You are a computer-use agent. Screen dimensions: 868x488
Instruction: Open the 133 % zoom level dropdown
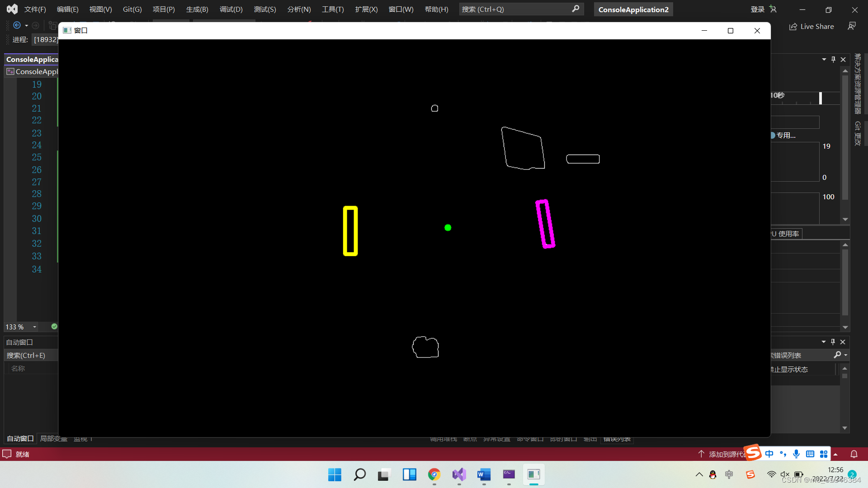click(x=34, y=327)
